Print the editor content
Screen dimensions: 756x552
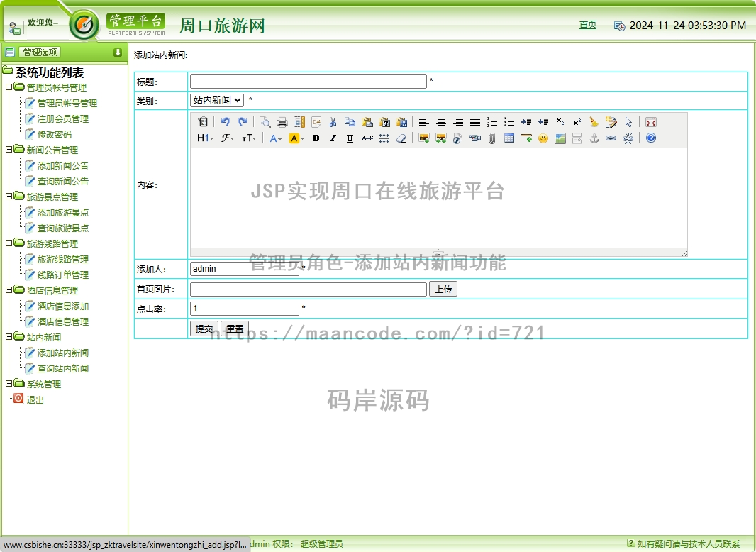pos(282,122)
